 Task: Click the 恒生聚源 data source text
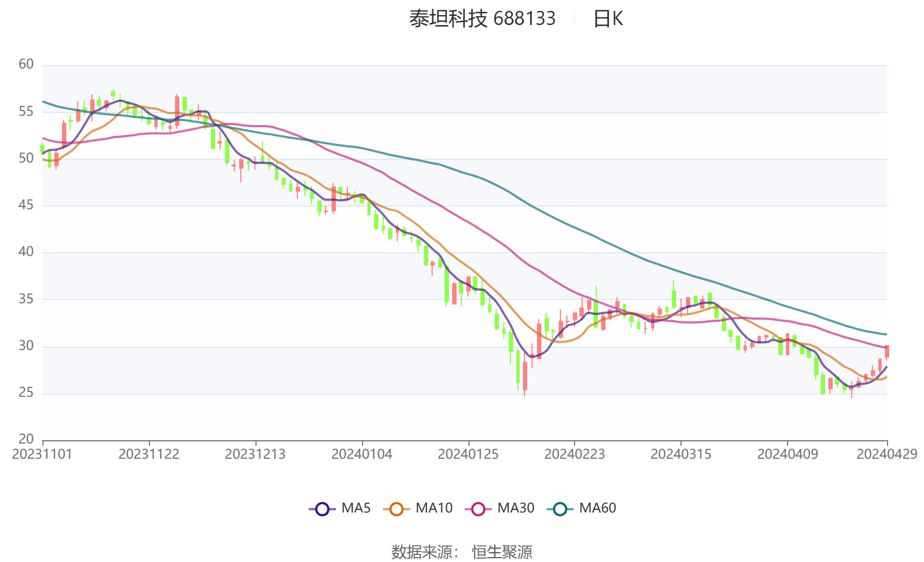tap(502, 552)
